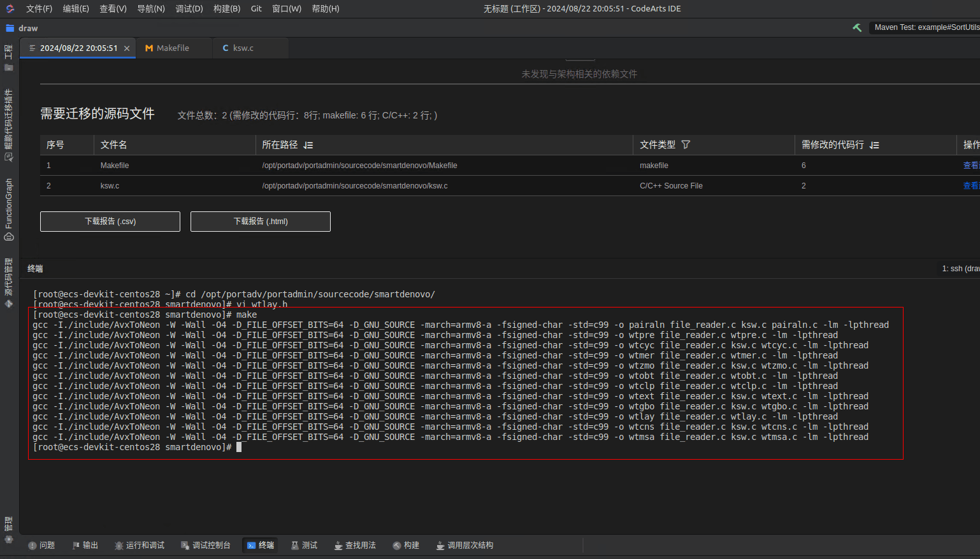The width and height of the screenshot is (980, 559).
Task: Click the draw project folder icon
Action: tap(10, 28)
